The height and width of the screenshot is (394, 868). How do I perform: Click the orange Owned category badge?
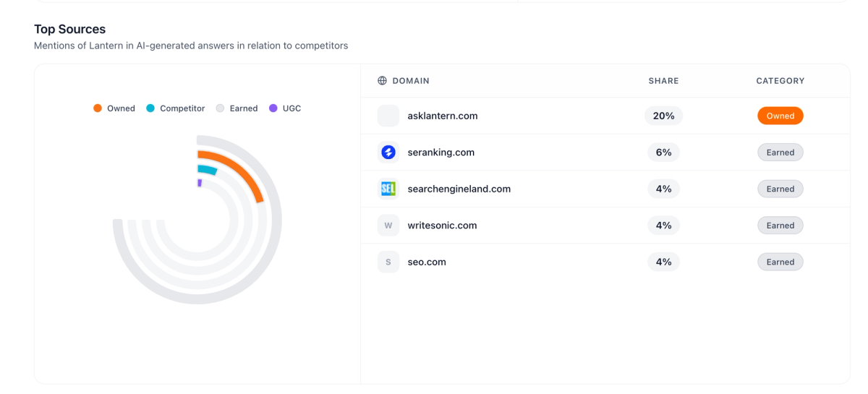click(780, 116)
